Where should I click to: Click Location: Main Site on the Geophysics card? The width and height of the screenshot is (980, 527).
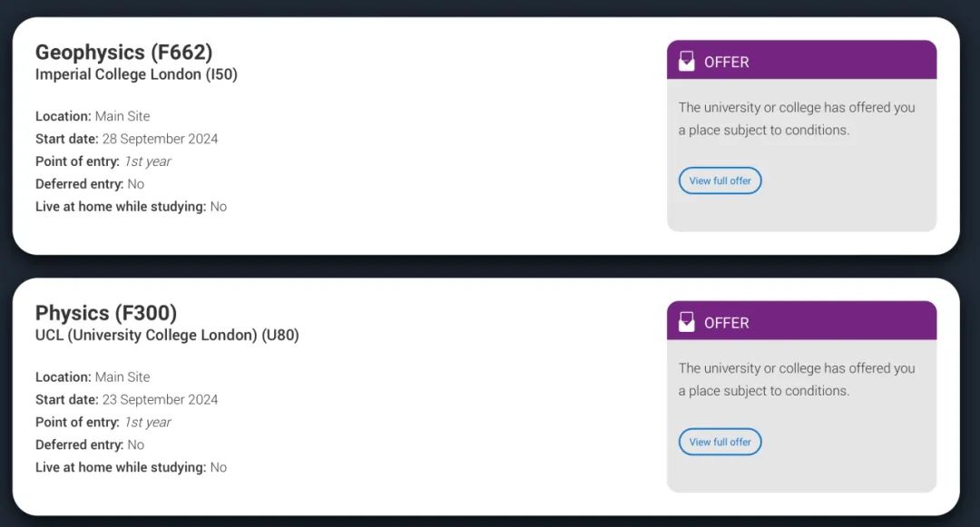[93, 116]
